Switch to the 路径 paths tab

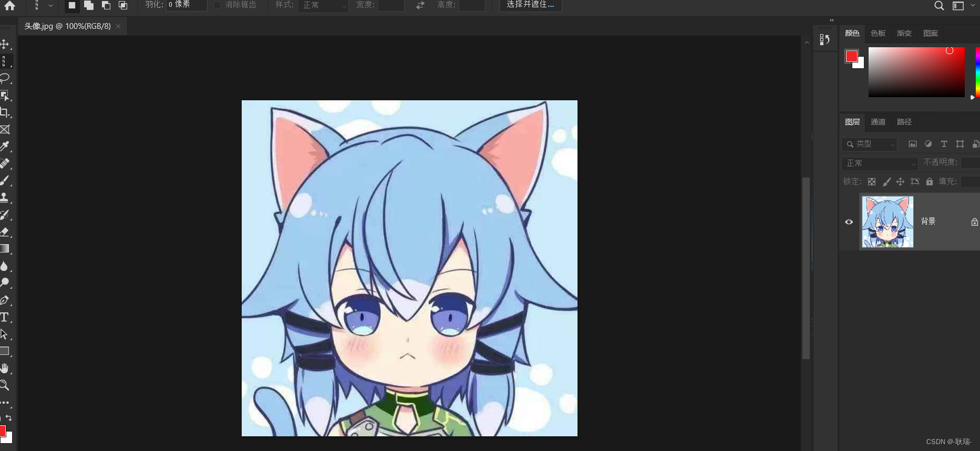pyautogui.click(x=904, y=122)
